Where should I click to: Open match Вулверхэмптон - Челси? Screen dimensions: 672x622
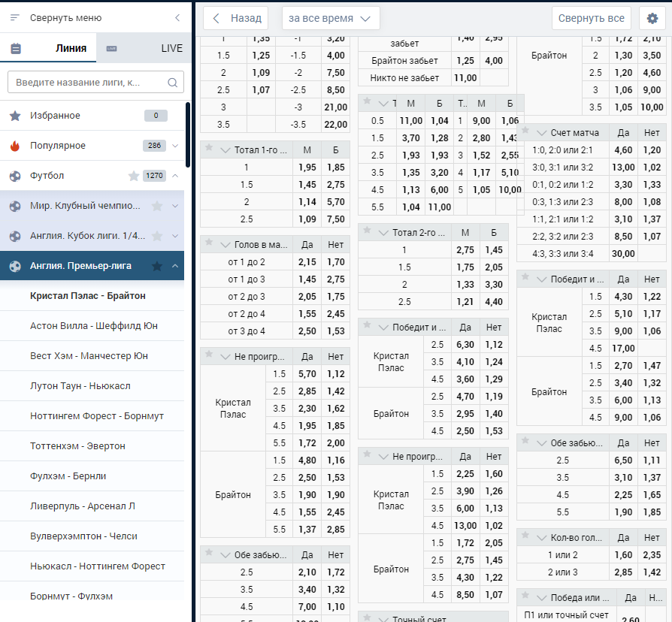point(92,536)
